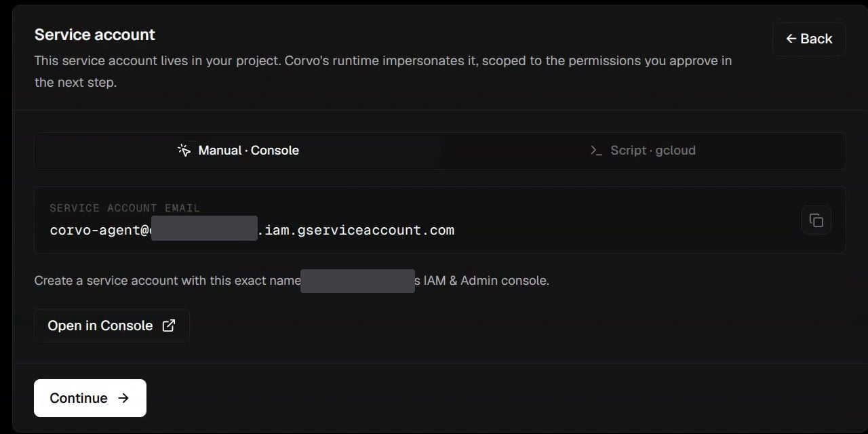Switch to the Script · gcloud tab
Viewport: 868px width, 434px height.
[642, 151]
